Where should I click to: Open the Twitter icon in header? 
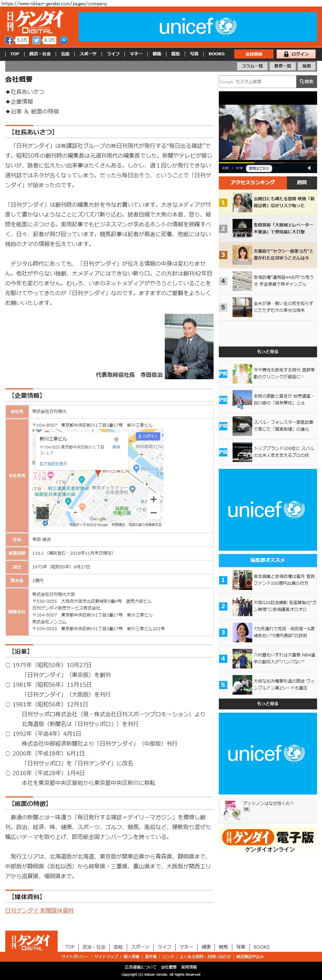coord(36,40)
